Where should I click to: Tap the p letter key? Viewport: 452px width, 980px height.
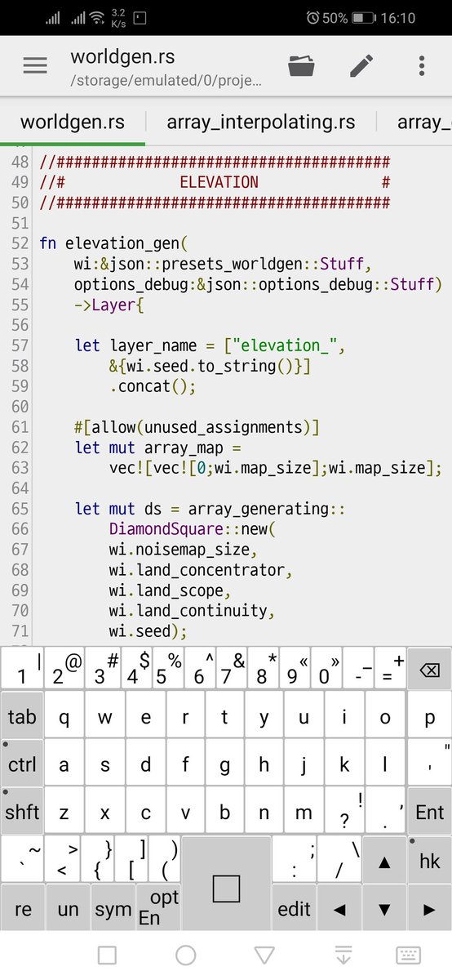[429, 716]
